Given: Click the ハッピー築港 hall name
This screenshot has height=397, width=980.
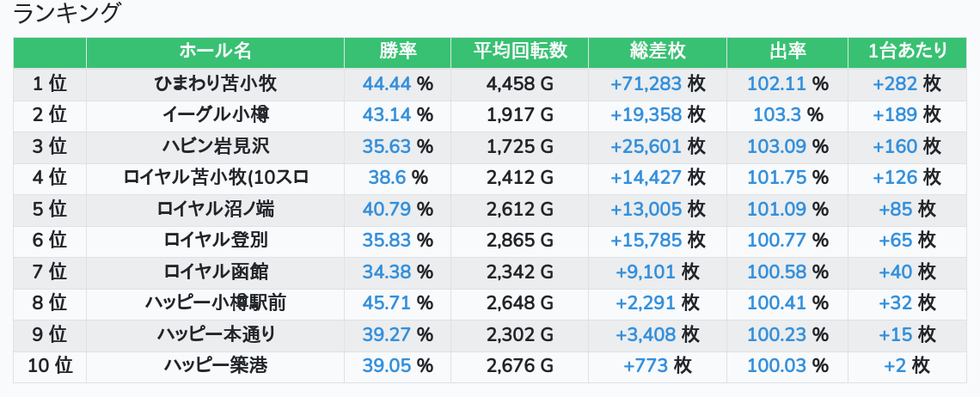Looking at the screenshot, I should coord(215,366).
